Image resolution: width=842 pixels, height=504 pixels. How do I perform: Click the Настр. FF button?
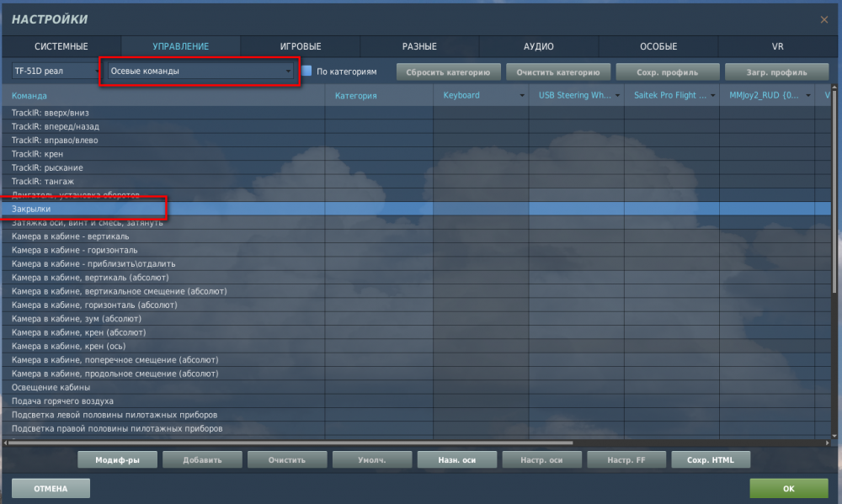(626, 460)
